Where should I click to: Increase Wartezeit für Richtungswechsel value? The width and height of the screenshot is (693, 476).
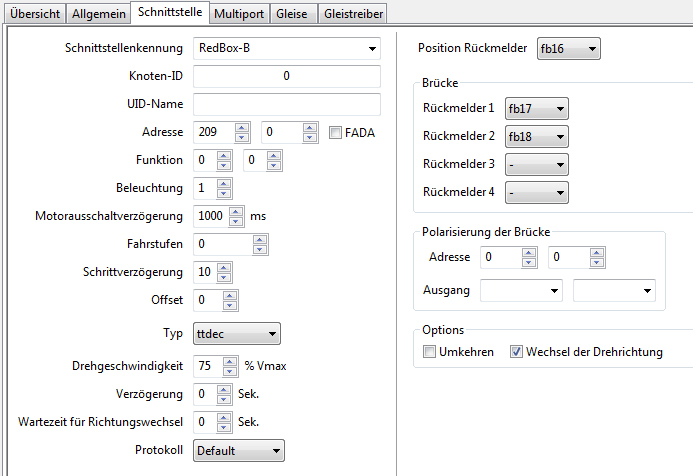224,417
